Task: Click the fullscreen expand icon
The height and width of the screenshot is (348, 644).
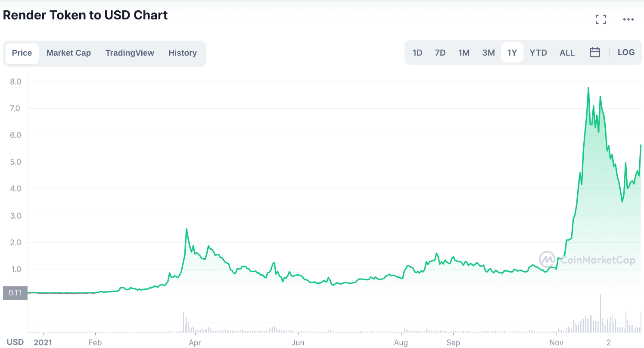Action: 600,19
